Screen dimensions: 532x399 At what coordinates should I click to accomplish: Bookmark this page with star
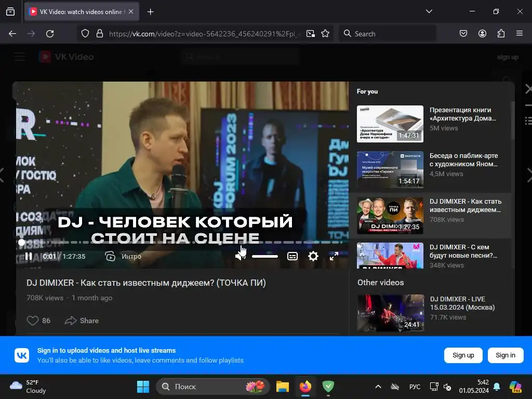pyautogui.click(x=325, y=34)
